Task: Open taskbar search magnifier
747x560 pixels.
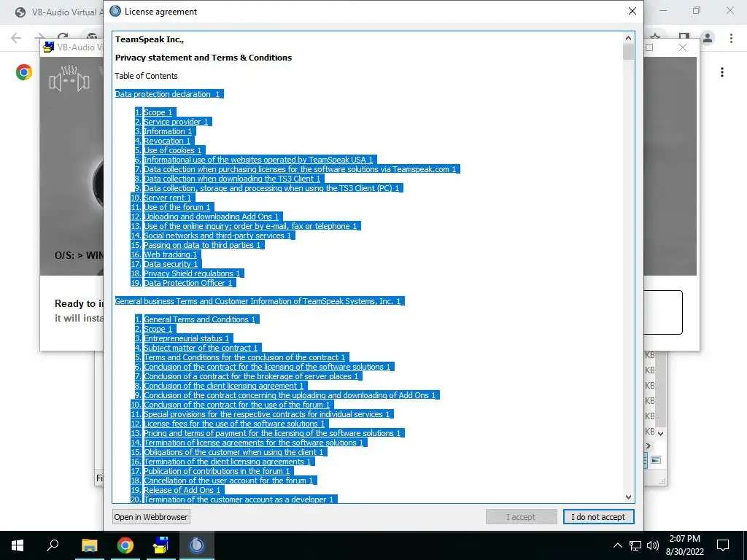Action: (x=53, y=545)
